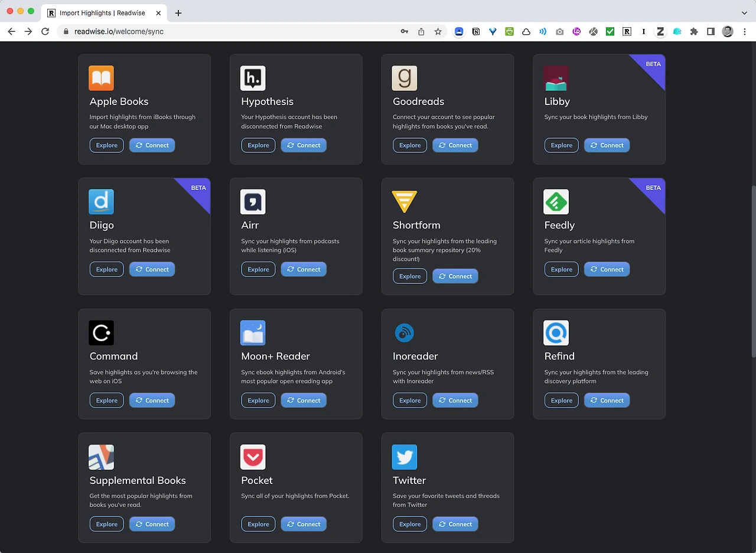Explore the Pocket integration
This screenshot has height=553, width=756.
(x=258, y=524)
